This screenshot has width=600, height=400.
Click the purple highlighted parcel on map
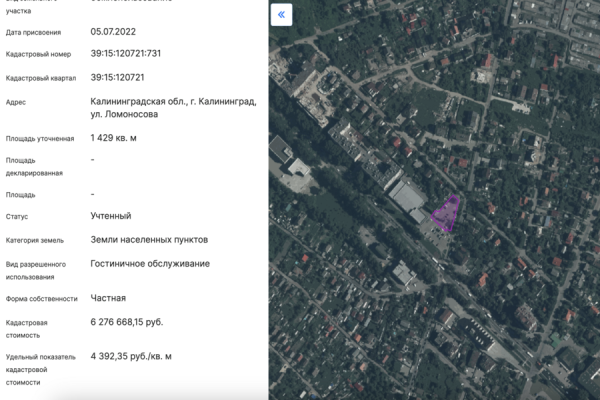click(x=446, y=214)
